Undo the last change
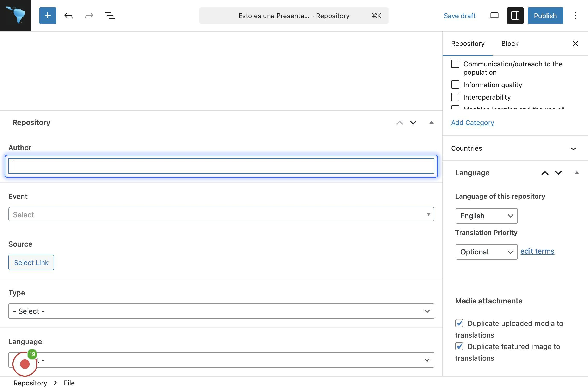 tap(69, 16)
